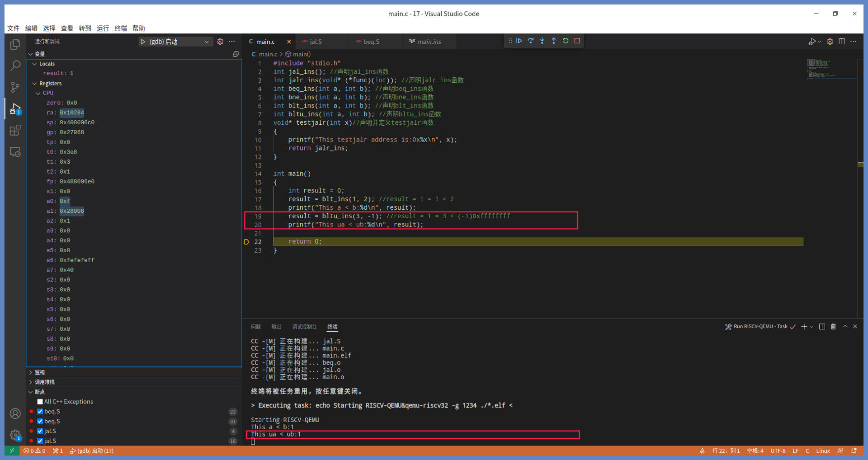Delete the terminal with trash icon

(833, 327)
